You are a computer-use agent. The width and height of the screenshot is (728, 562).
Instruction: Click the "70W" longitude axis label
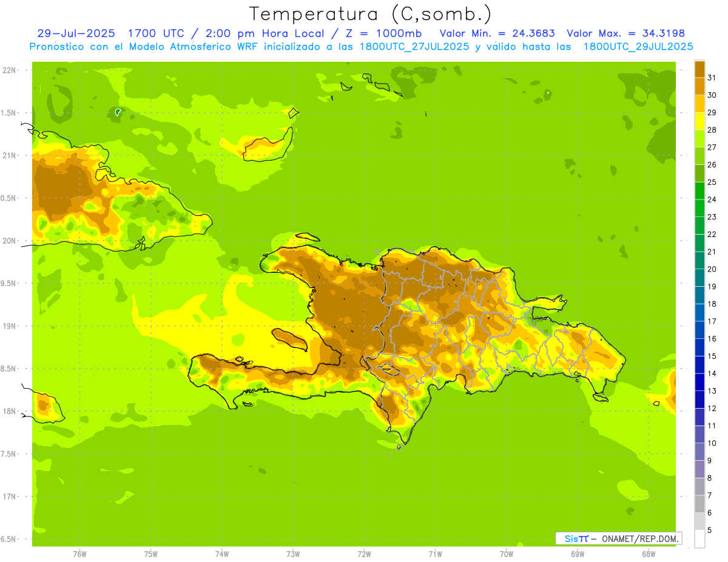(x=507, y=554)
